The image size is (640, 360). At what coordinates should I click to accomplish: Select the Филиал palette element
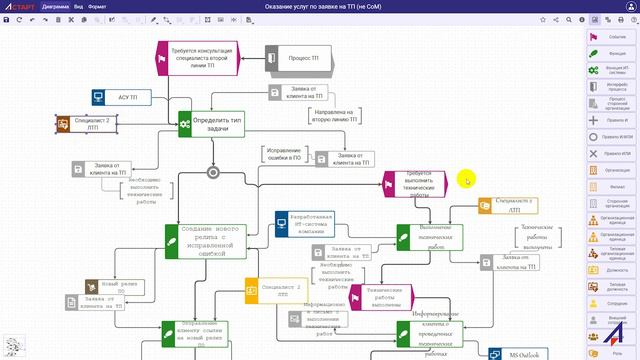click(611, 187)
